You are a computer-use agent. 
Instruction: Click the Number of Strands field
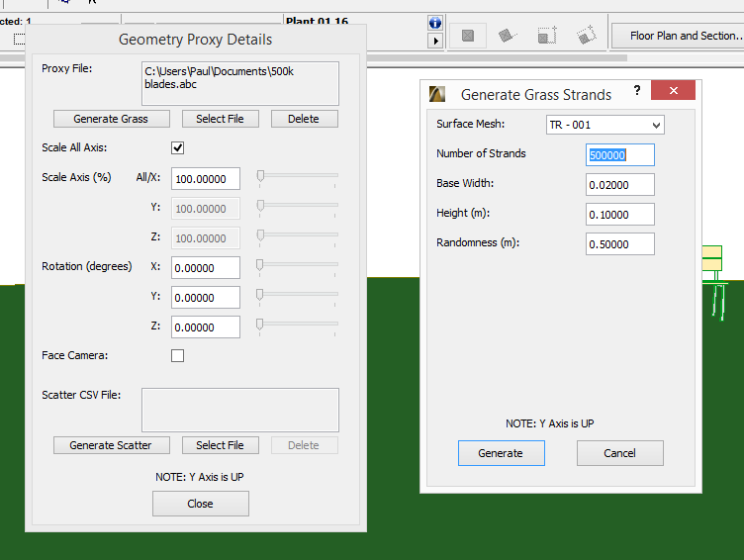coord(619,155)
